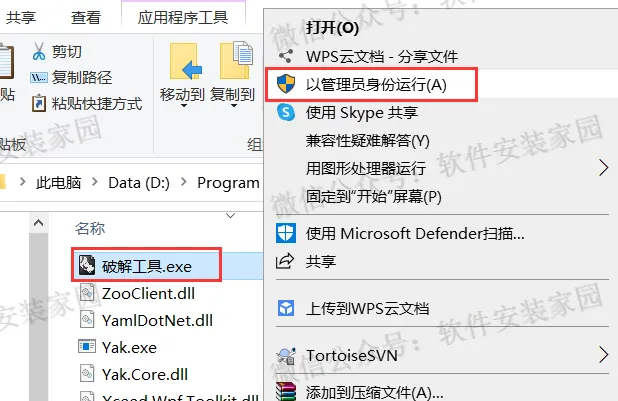618x401 pixels.
Task: Switch to the 应用程序工具 ribbon tab
Action: point(183,18)
